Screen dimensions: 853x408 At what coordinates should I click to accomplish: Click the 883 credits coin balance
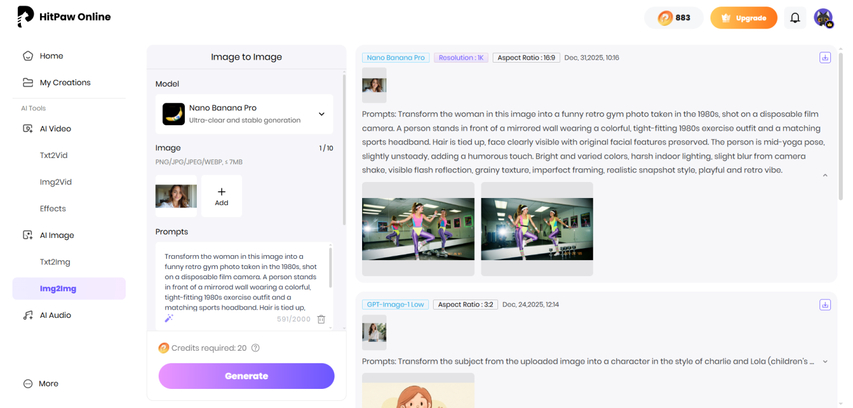(674, 18)
